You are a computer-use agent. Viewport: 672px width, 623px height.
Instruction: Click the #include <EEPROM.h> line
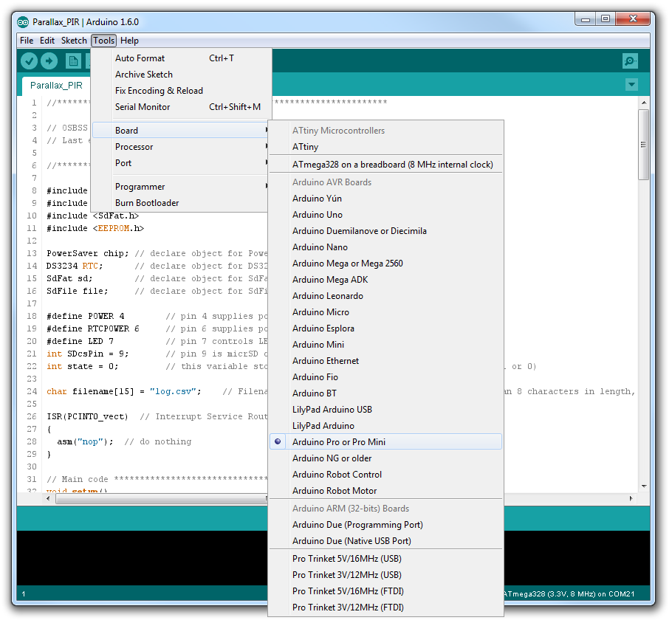tap(95, 228)
